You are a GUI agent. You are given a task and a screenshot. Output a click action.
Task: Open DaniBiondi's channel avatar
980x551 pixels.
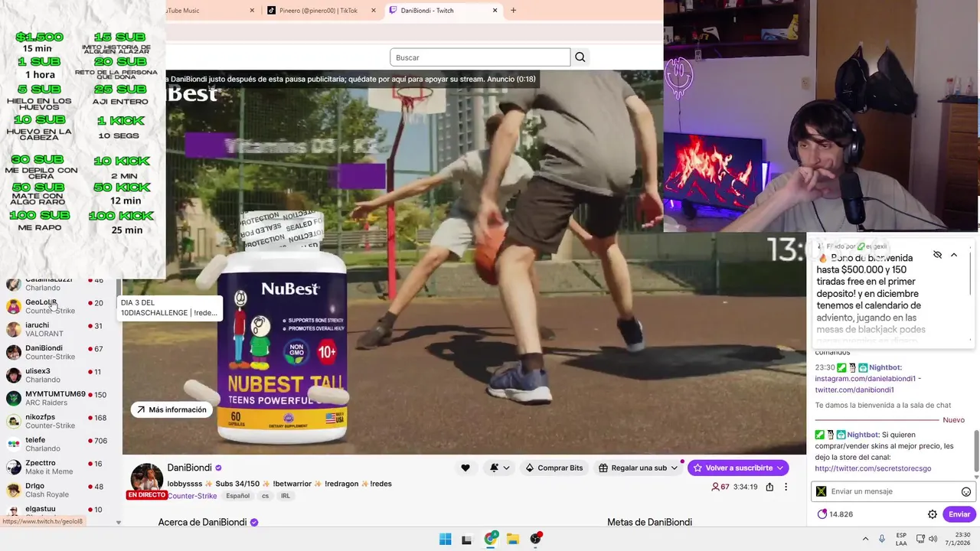pos(146,478)
